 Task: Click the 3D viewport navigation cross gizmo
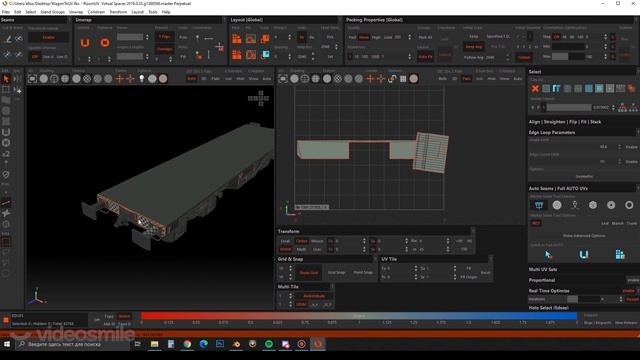258,98
